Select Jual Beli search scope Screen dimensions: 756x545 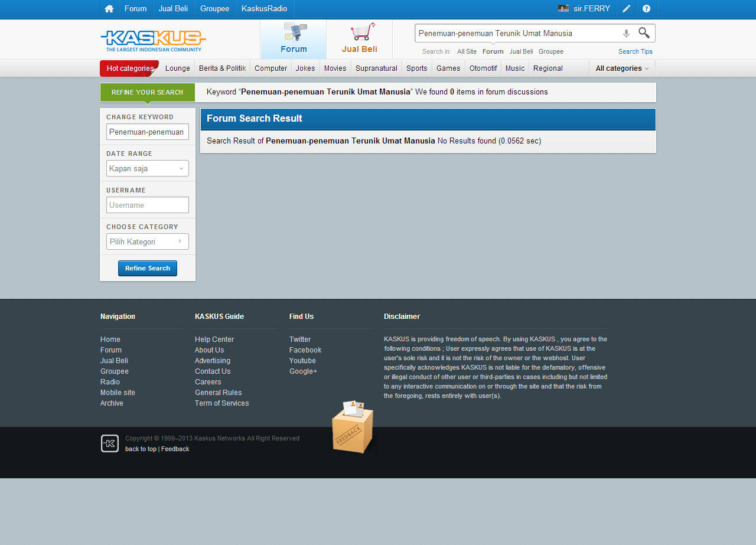(x=522, y=51)
